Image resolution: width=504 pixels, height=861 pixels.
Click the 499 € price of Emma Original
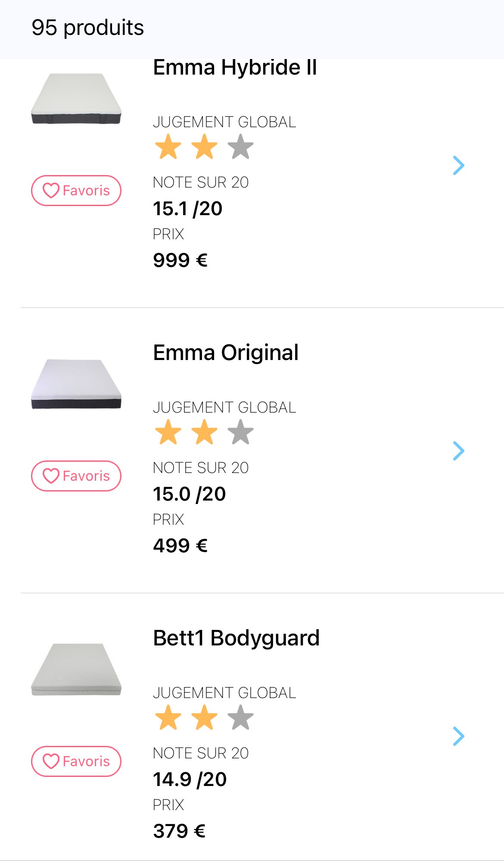180,546
